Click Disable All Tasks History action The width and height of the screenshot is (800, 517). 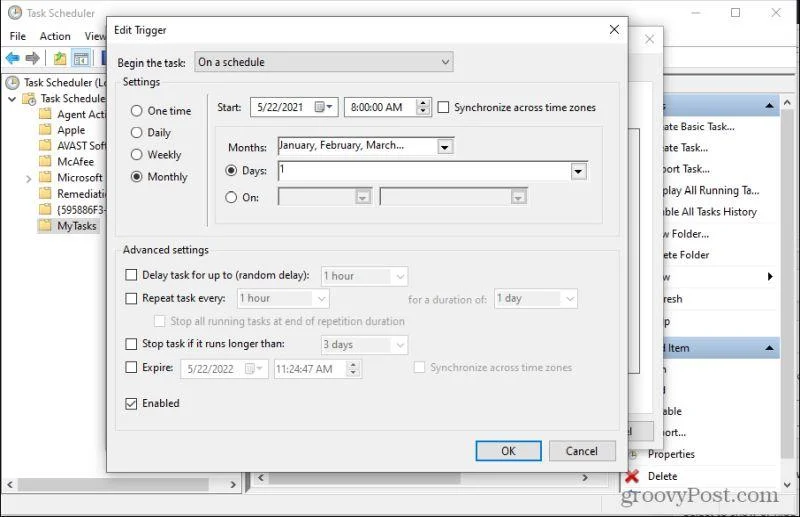tap(710, 212)
